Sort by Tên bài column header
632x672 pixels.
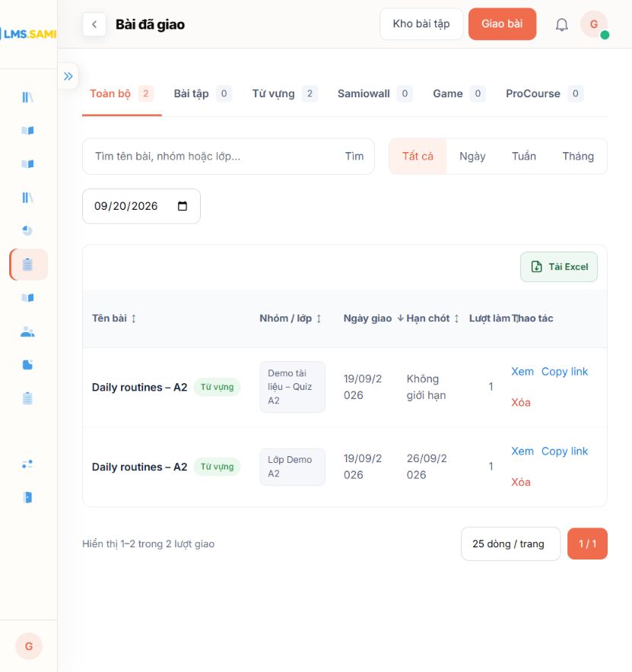tap(113, 319)
